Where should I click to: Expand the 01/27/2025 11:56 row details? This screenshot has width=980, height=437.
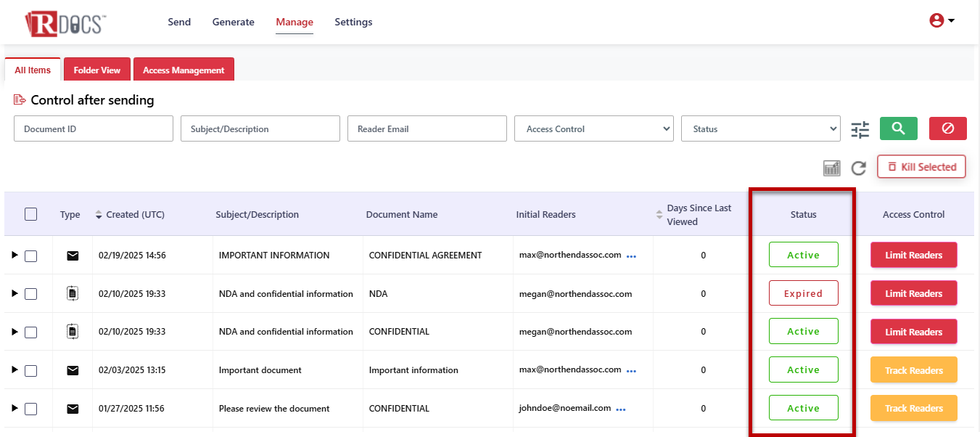click(14, 409)
